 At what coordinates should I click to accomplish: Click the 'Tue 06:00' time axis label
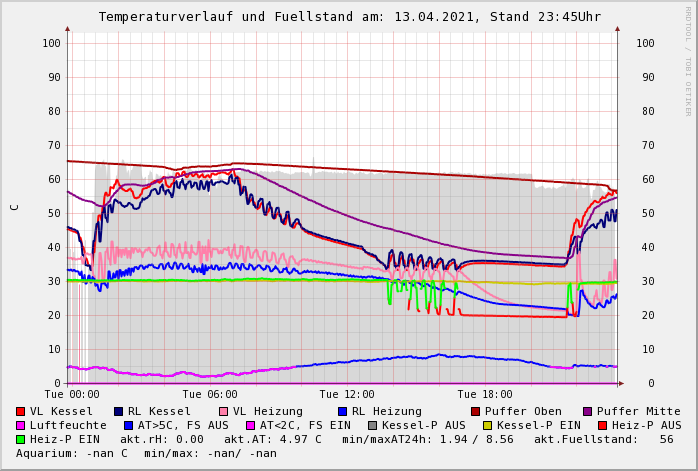click(209, 395)
